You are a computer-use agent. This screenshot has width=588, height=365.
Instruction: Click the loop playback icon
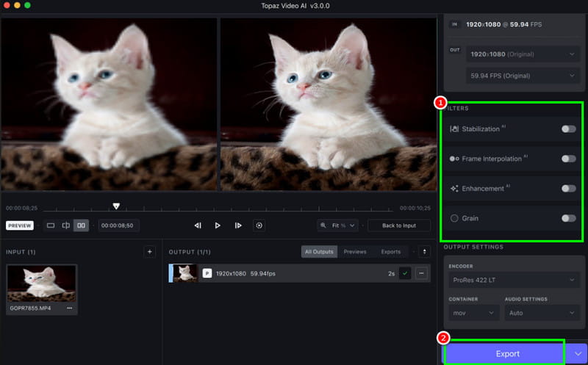pos(259,225)
